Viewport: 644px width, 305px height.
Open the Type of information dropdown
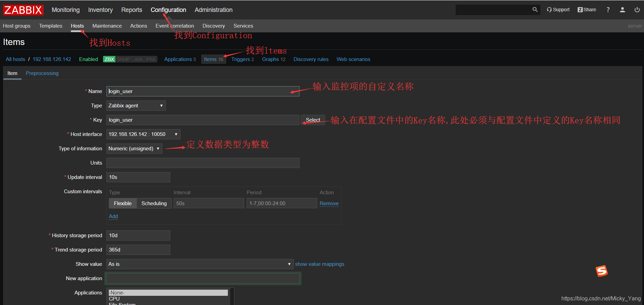pyautogui.click(x=134, y=149)
